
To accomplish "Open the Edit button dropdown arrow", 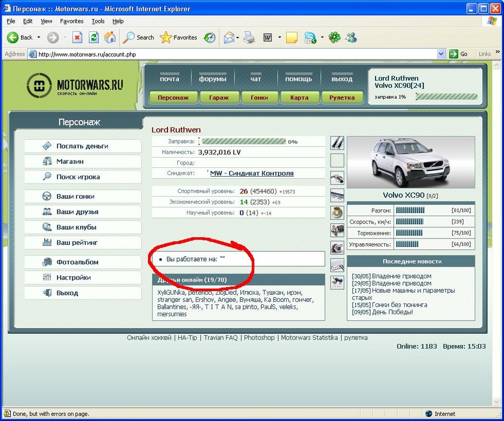I will click(x=280, y=37).
